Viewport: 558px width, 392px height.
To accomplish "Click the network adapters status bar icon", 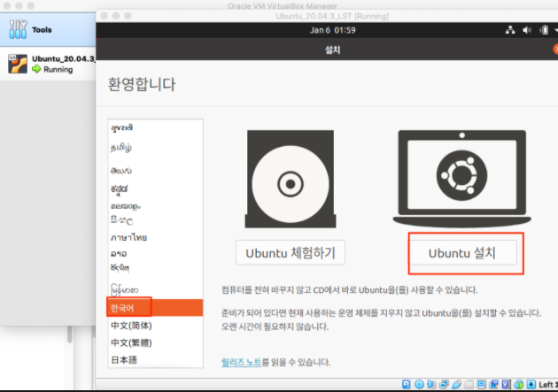I will point(444,384).
